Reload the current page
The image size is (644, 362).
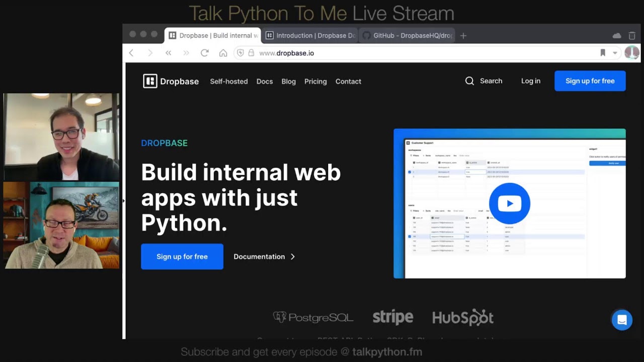click(x=204, y=53)
